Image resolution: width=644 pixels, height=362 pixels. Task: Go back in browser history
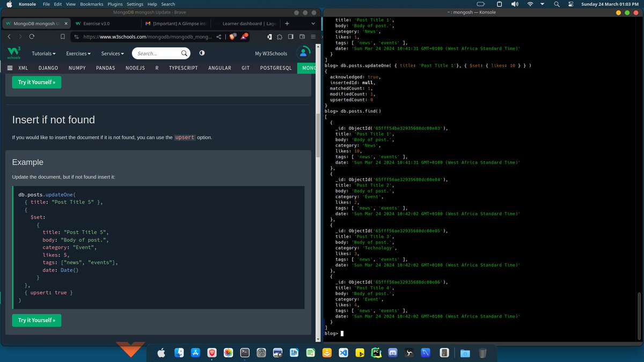(9, 36)
